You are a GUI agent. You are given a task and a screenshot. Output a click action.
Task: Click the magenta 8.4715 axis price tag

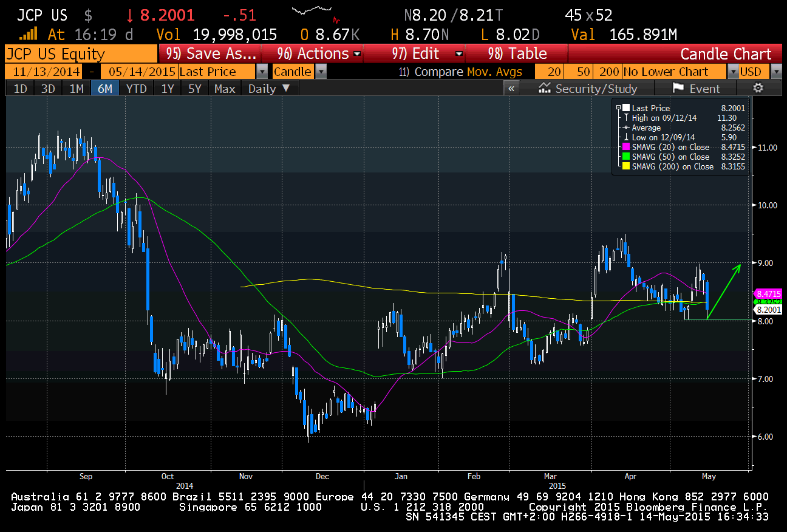coord(768,293)
